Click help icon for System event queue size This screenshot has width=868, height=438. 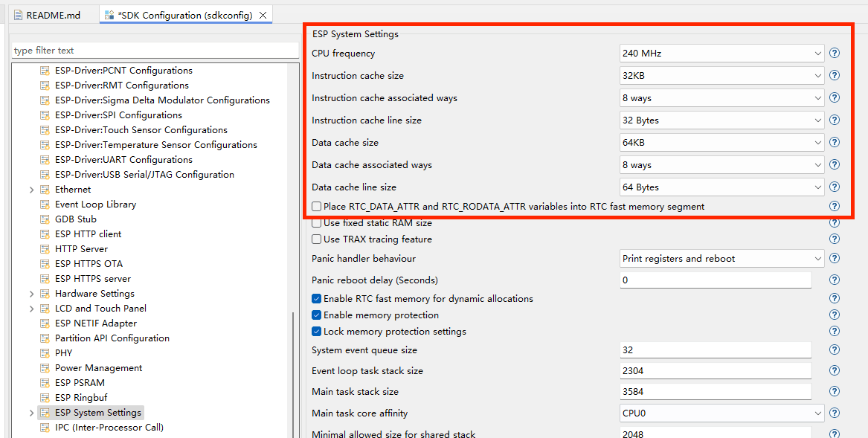[x=835, y=350]
